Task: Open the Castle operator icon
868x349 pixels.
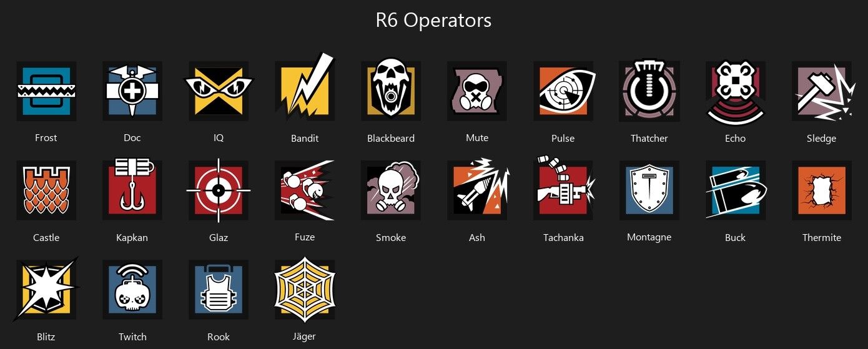Action: (46, 190)
